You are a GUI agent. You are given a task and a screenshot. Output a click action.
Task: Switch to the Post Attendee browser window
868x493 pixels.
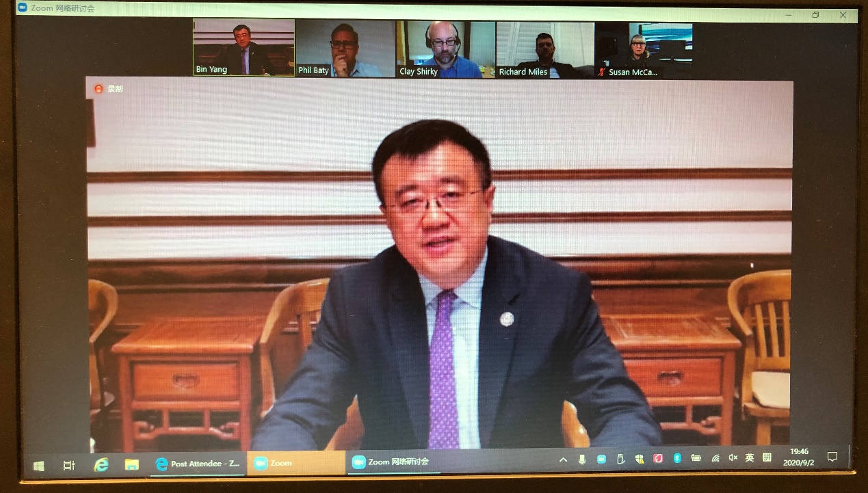pos(198,464)
